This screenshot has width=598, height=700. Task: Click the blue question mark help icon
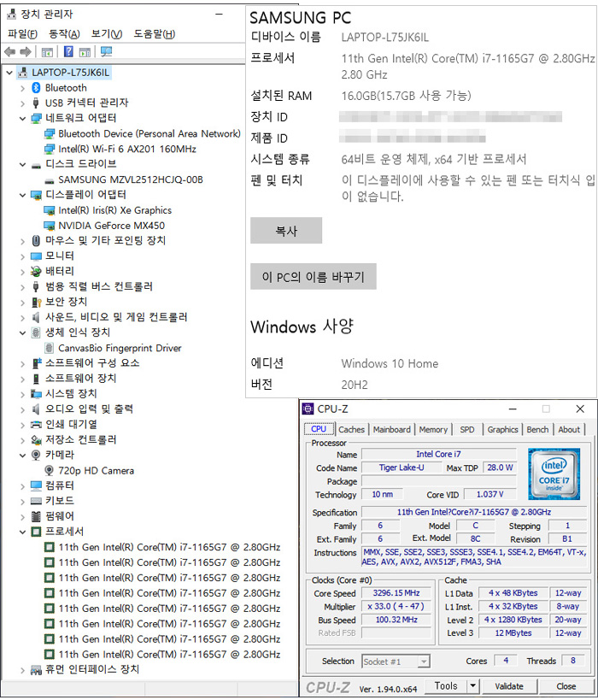click(x=68, y=52)
